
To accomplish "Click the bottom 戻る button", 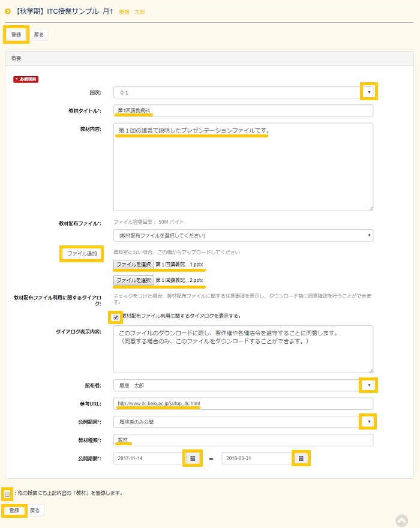I will tap(35, 511).
